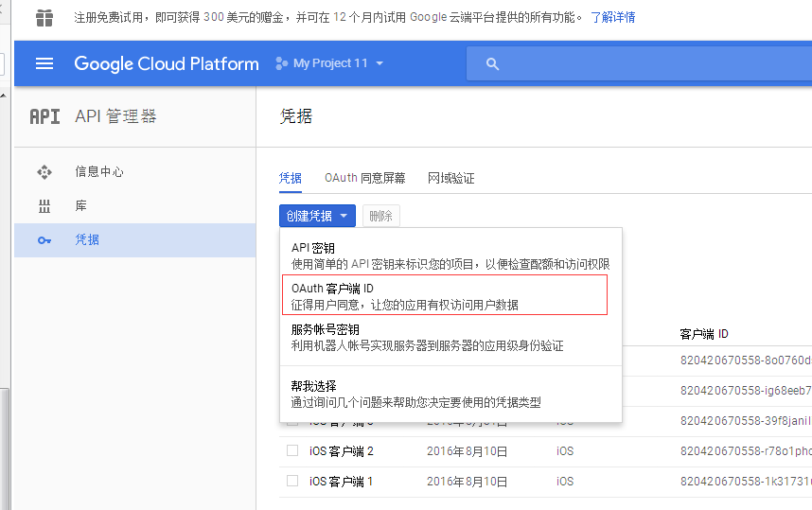Image resolution: width=812 pixels, height=510 pixels.
Task: Click the disabled 删除 button
Action: point(381,216)
